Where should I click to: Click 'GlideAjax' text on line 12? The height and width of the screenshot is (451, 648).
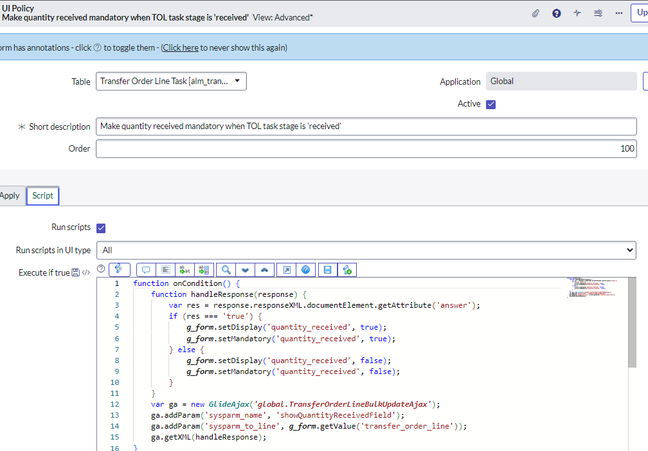click(x=229, y=404)
